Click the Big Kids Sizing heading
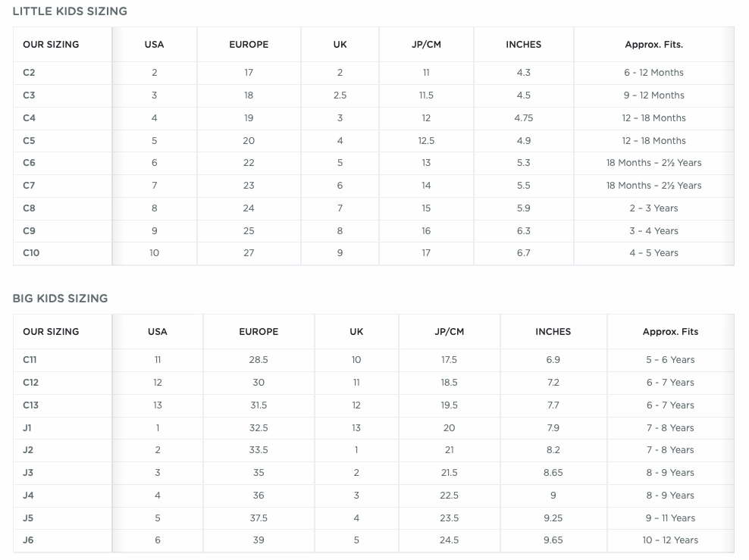This screenshot has height=560, width=749. click(x=60, y=299)
